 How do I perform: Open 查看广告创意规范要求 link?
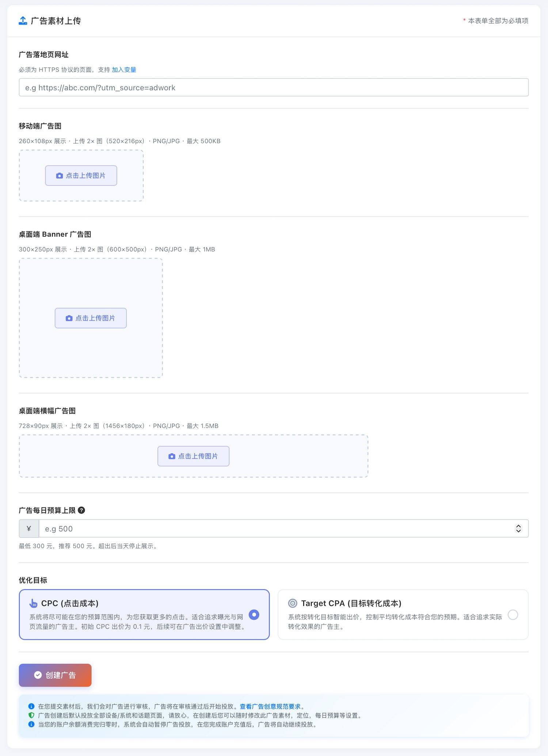[x=270, y=706]
